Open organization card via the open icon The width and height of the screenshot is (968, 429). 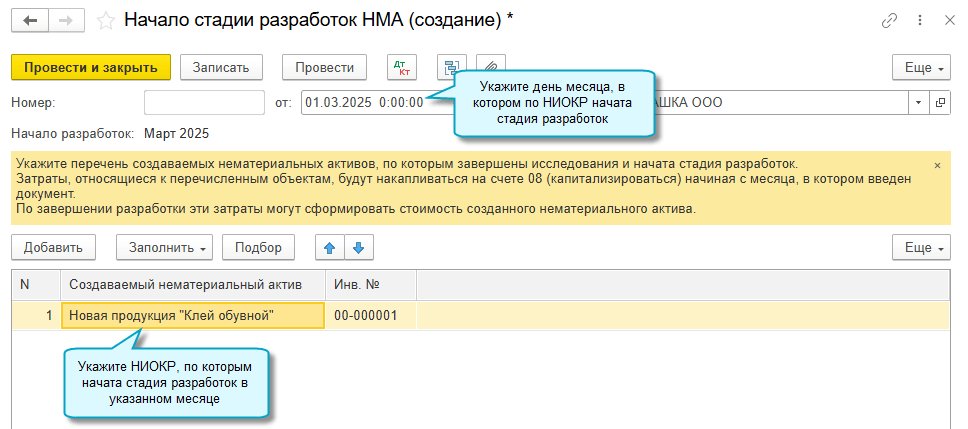click(x=940, y=102)
